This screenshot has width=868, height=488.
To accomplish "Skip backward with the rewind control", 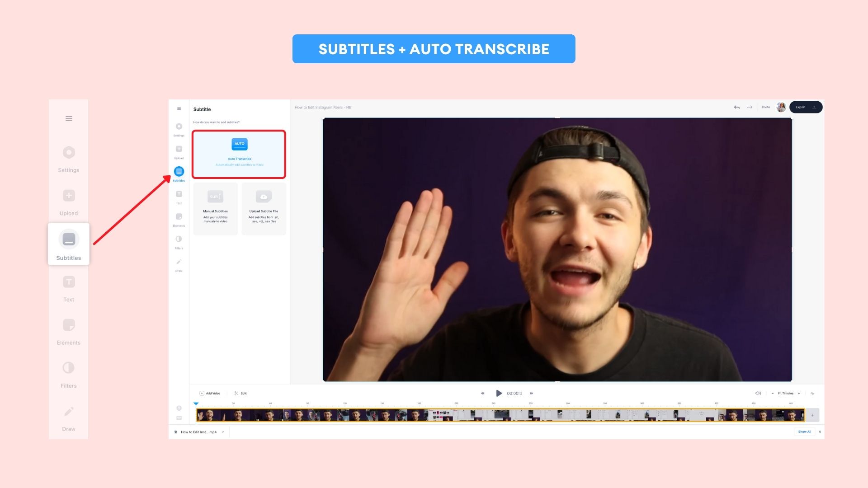I will pyautogui.click(x=482, y=393).
